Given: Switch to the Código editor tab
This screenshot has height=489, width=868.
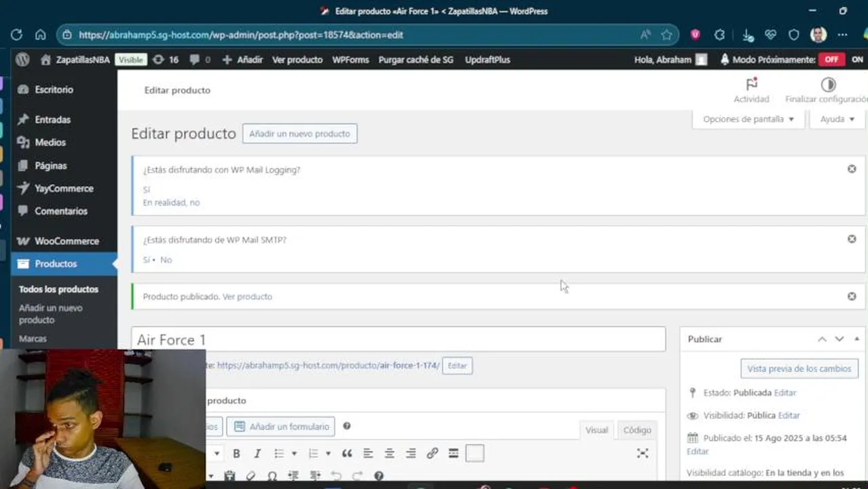Looking at the screenshot, I should pyautogui.click(x=637, y=430).
